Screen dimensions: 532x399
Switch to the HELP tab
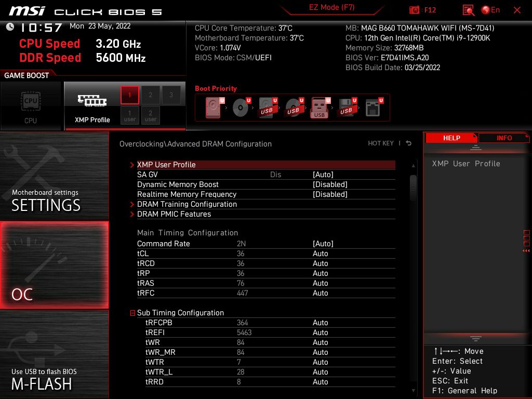tap(451, 138)
